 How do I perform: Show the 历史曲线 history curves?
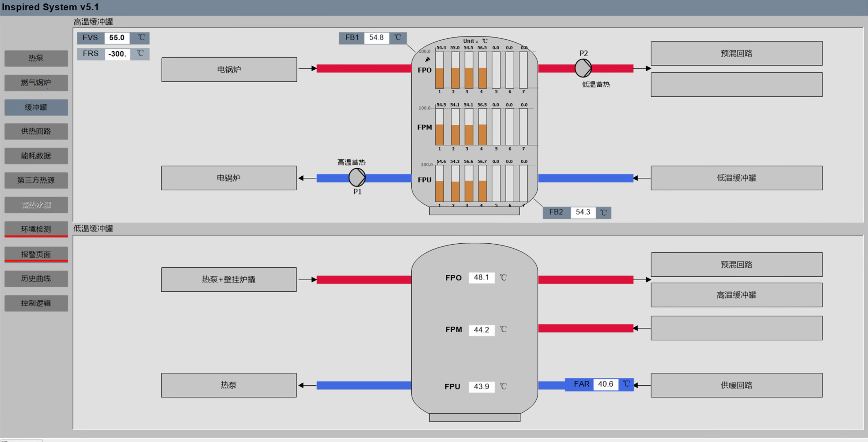(36, 278)
